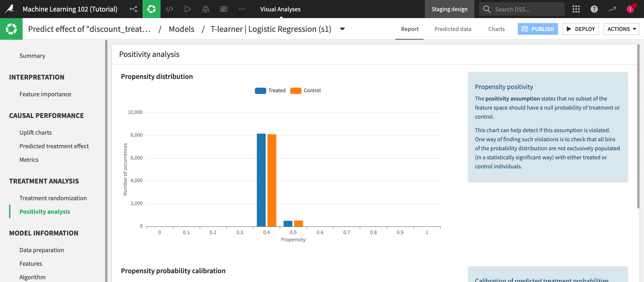Click in the Search DSS field
The image size is (644, 282).
525,9
